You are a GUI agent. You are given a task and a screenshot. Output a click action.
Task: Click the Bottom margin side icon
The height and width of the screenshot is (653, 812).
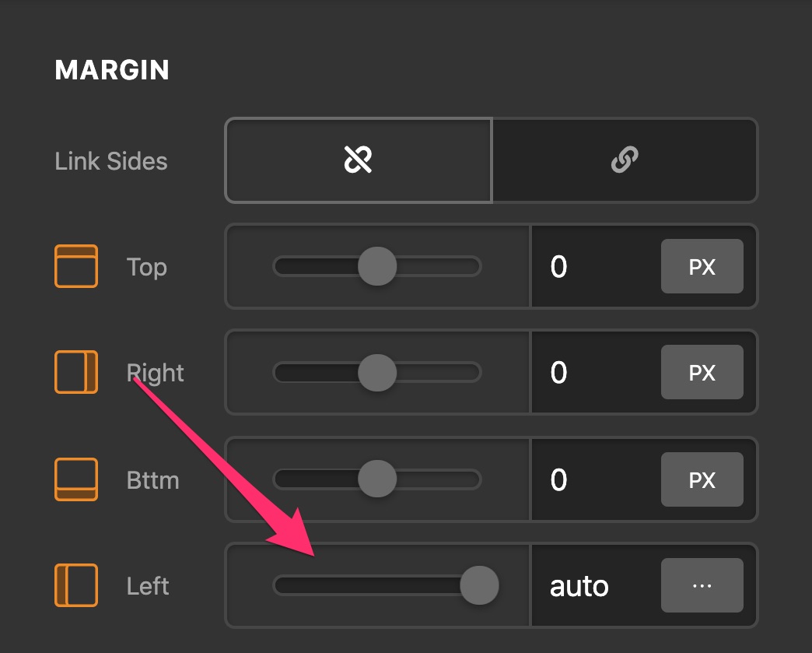[x=76, y=479]
